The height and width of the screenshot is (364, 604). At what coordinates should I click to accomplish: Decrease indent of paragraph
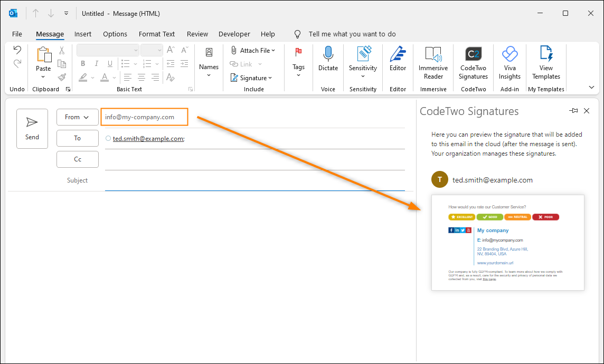(170, 64)
